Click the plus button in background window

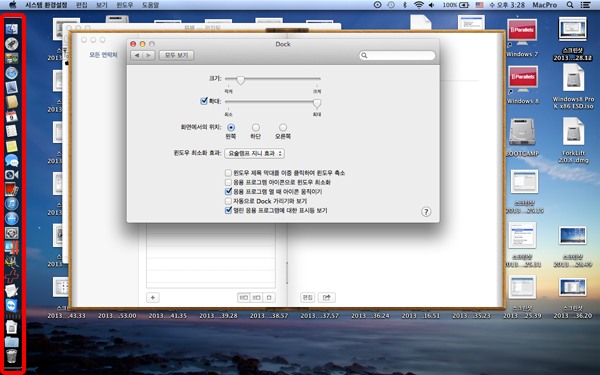click(x=153, y=297)
